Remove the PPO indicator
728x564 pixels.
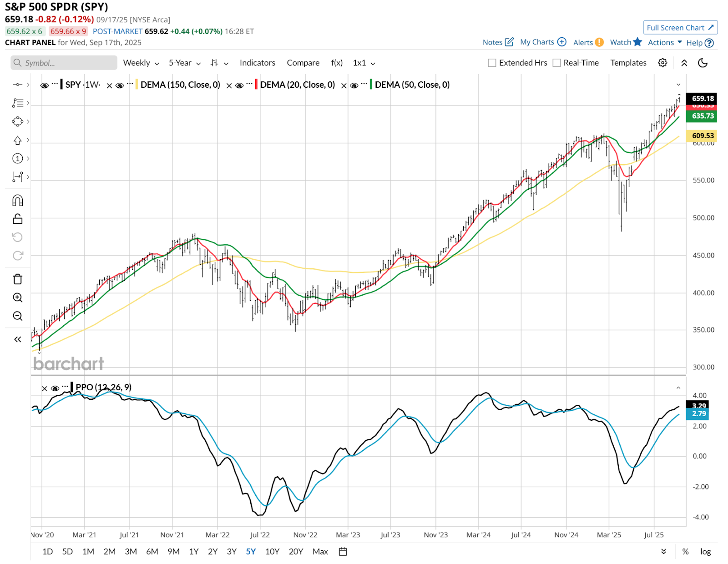(x=44, y=388)
